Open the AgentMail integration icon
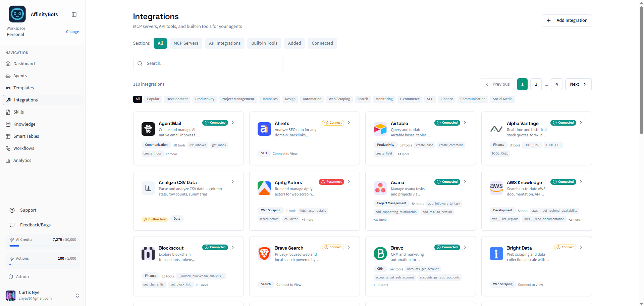The height and width of the screenshot is (306, 644). click(x=148, y=129)
